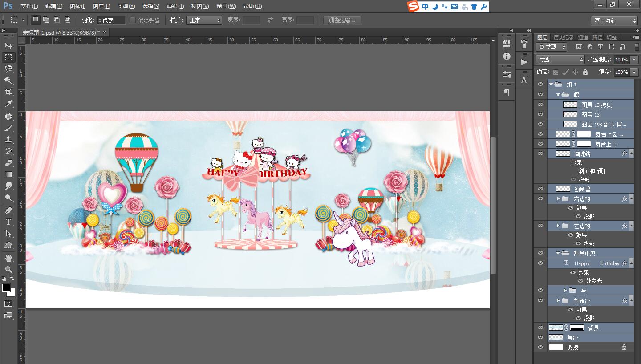Collapse the 组 1 group
This screenshot has height=364, width=641.
click(551, 84)
